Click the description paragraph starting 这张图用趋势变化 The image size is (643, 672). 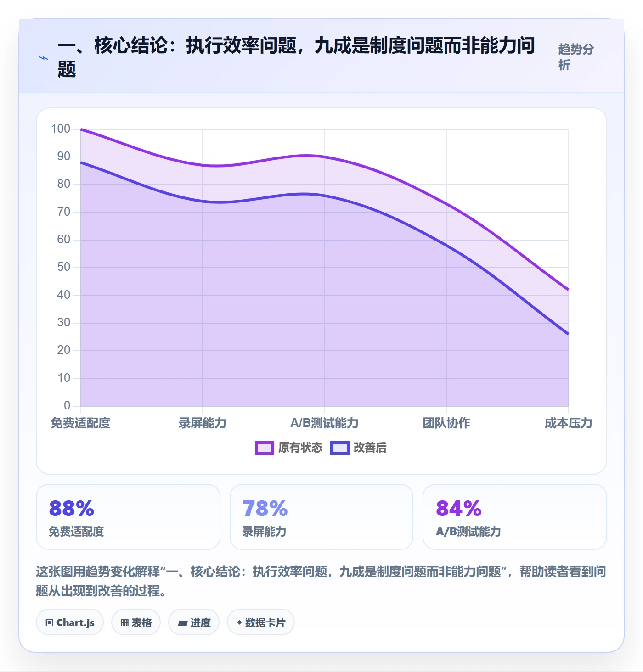pos(321,581)
